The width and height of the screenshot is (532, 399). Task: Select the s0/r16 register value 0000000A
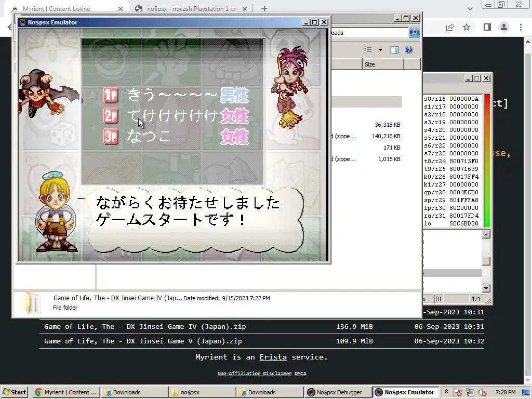[x=464, y=99]
